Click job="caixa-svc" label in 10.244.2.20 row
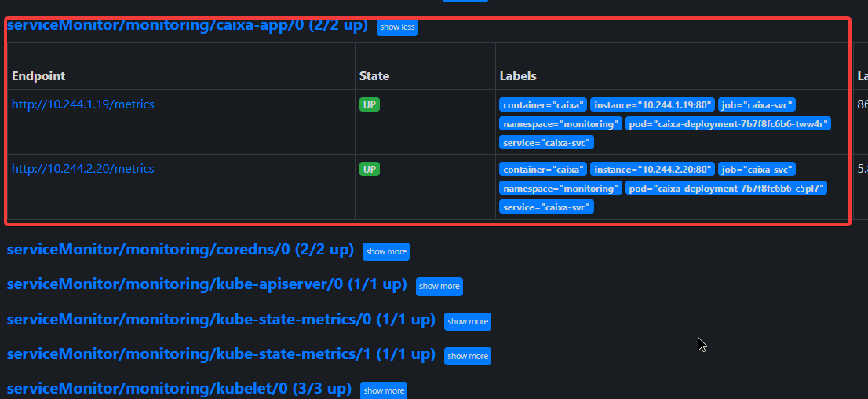The height and width of the screenshot is (399, 868). coord(757,169)
